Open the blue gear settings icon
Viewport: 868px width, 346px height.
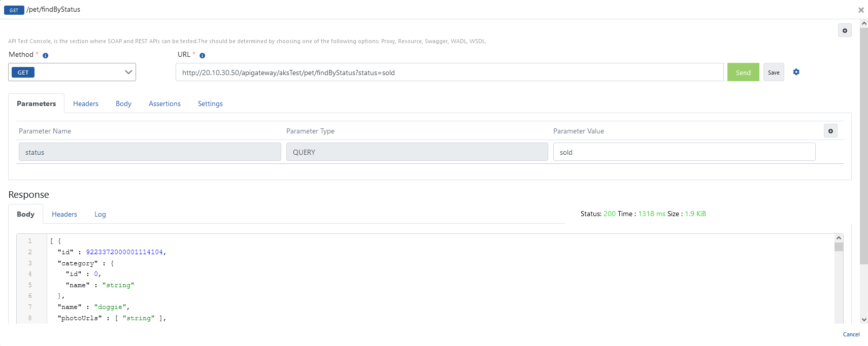[796, 72]
